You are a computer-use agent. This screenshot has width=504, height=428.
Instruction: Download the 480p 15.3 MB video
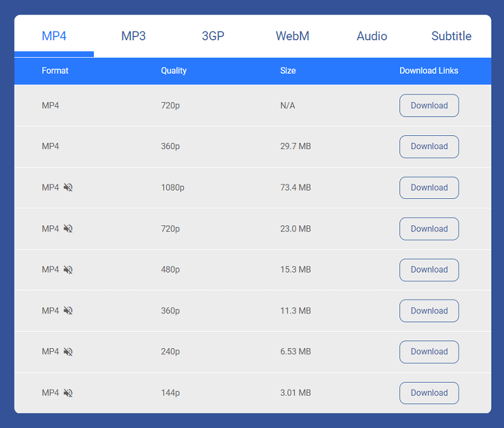pyautogui.click(x=429, y=269)
